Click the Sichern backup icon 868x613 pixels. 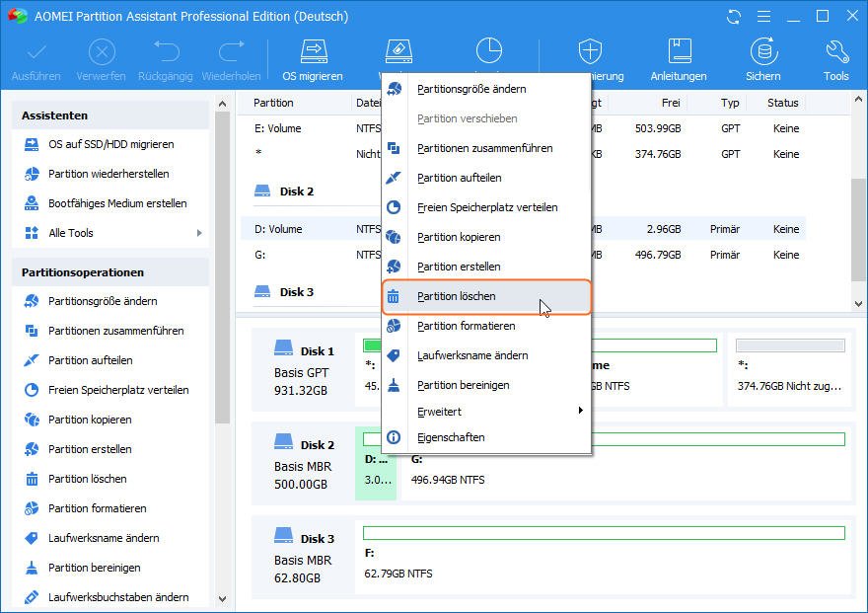tap(763, 52)
